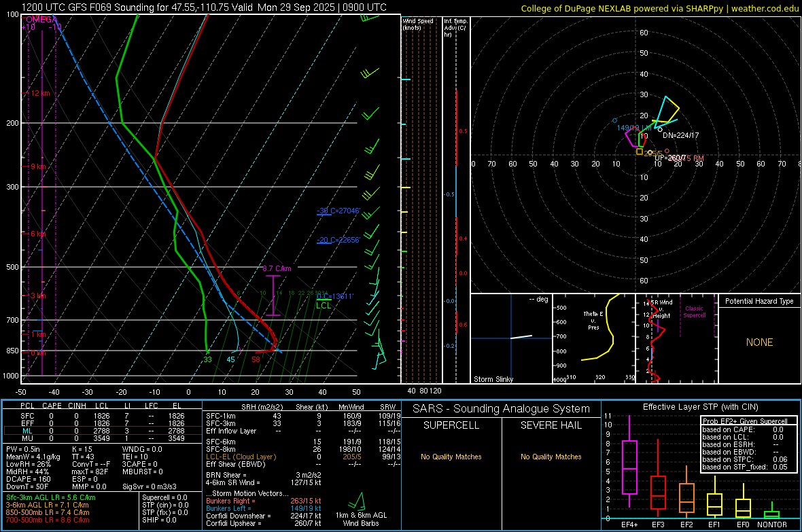Click the Wind Speed (knots) panel header

[418, 24]
